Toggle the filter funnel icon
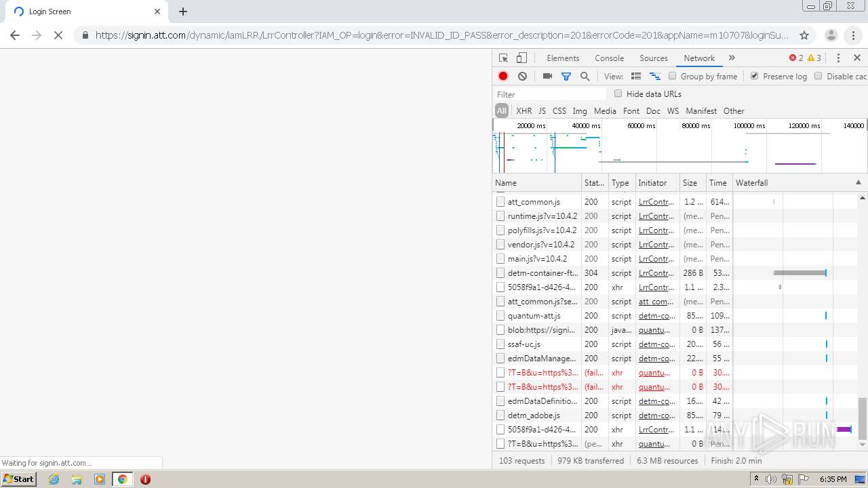The image size is (868, 488). [x=566, y=77]
